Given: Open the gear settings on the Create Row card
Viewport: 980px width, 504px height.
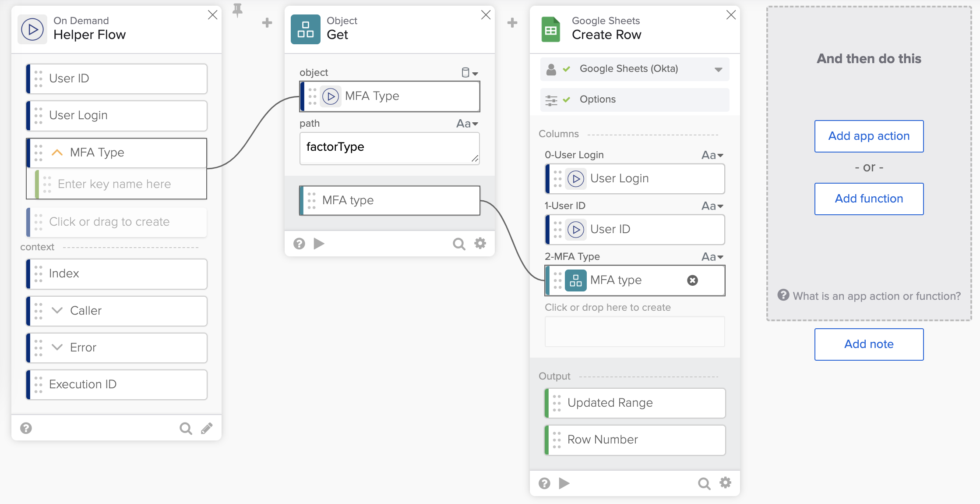Looking at the screenshot, I should coord(725,483).
